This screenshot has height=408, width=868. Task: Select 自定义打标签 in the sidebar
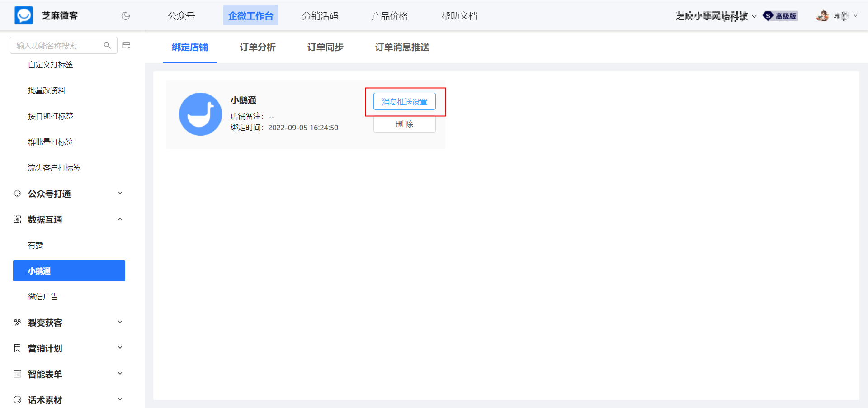pyautogui.click(x=51, y=65)
